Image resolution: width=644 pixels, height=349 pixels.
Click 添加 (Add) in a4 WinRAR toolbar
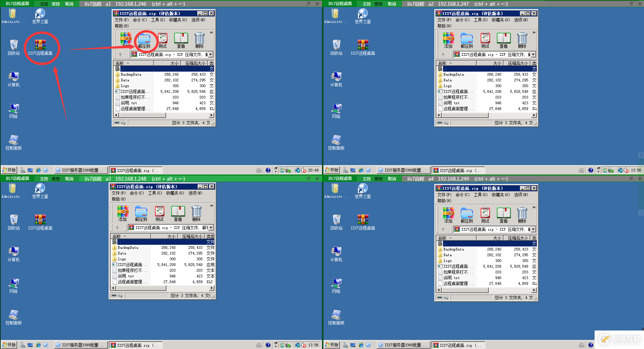point(448,215)
